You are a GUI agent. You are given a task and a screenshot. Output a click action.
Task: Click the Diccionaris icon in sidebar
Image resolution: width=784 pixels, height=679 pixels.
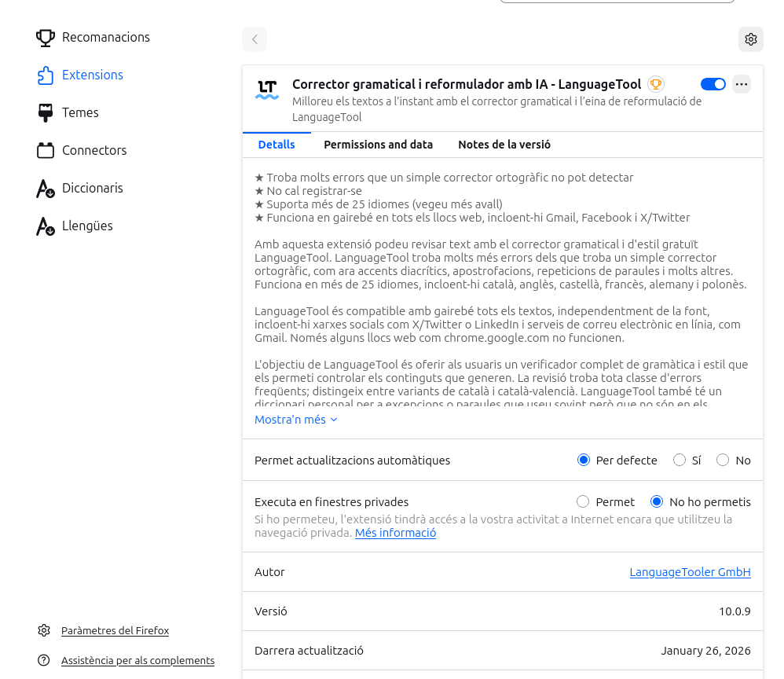pos(46,189)
